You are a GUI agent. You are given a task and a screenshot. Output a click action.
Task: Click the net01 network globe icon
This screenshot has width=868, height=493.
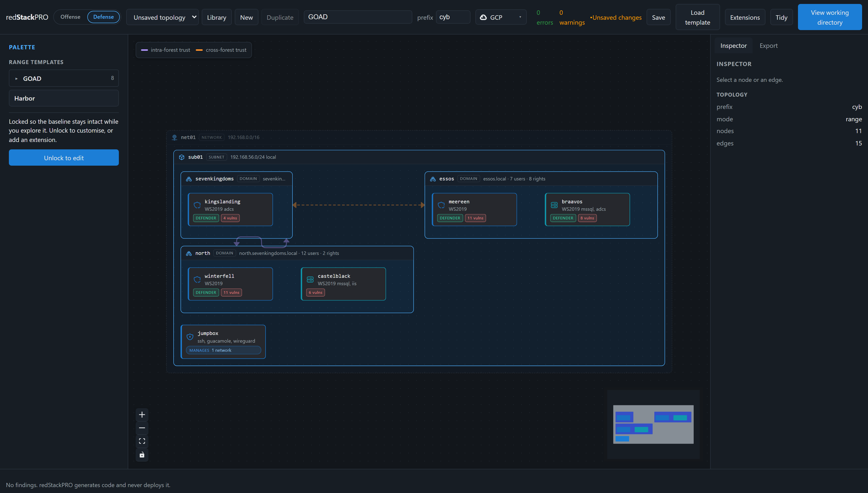(174, 138)
